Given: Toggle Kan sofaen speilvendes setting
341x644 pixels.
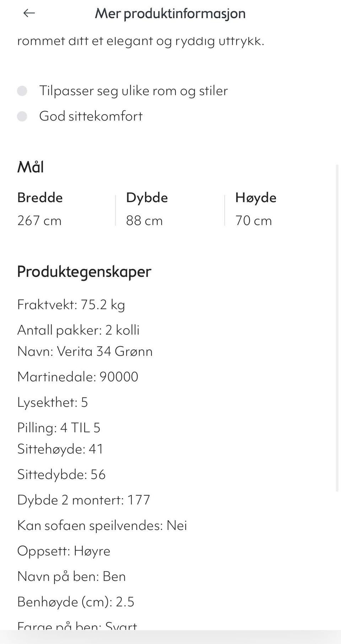Looking at the screenshot, I should (102, 525).
